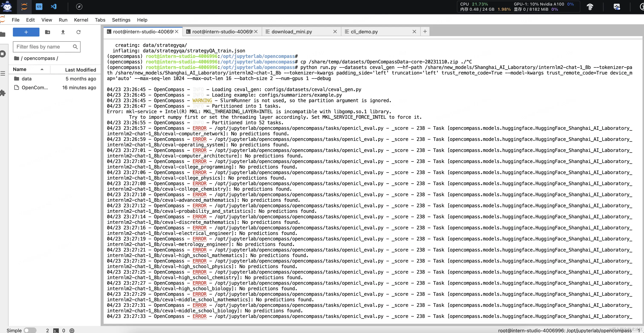Viewport: 644px width, 333px height.
Task: Sort files by Name column arrow
Action: [42, 69]
